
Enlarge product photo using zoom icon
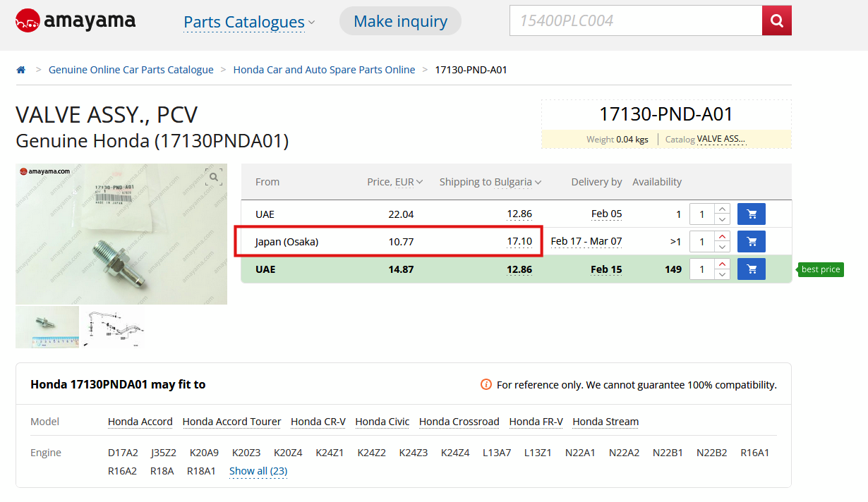point(213,177)
